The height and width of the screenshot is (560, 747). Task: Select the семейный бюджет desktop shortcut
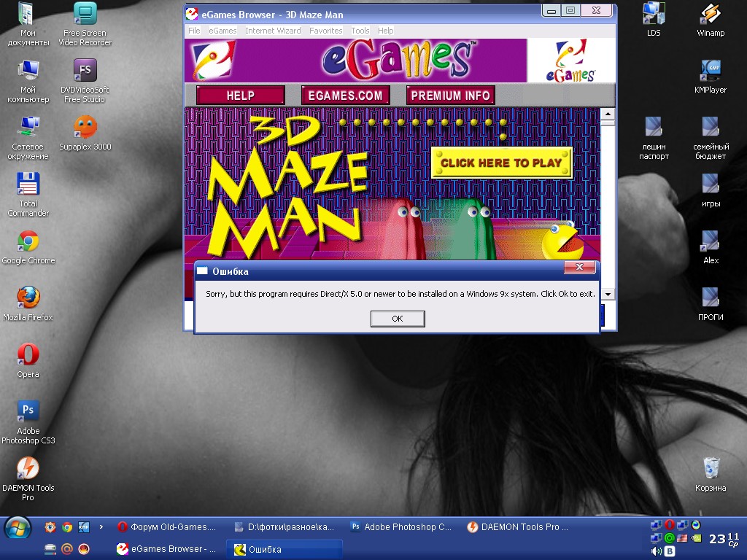click(x=711, y=138)
